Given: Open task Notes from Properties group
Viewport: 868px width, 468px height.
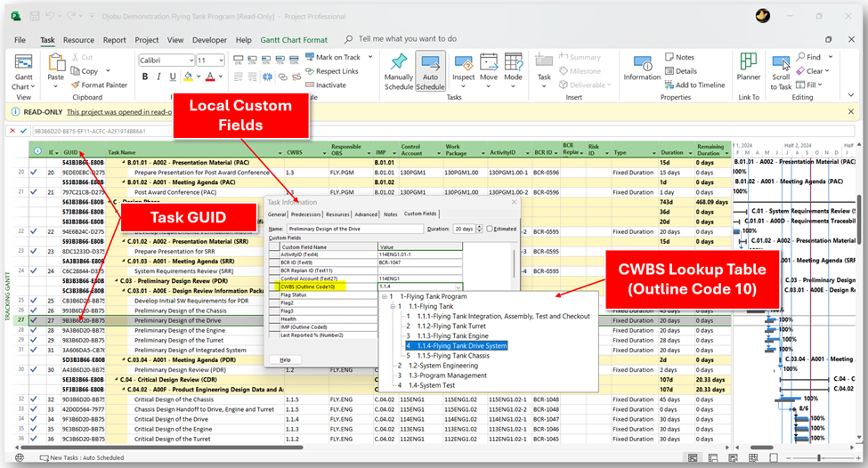Looking at the screenshot, I should click(679, 57).
